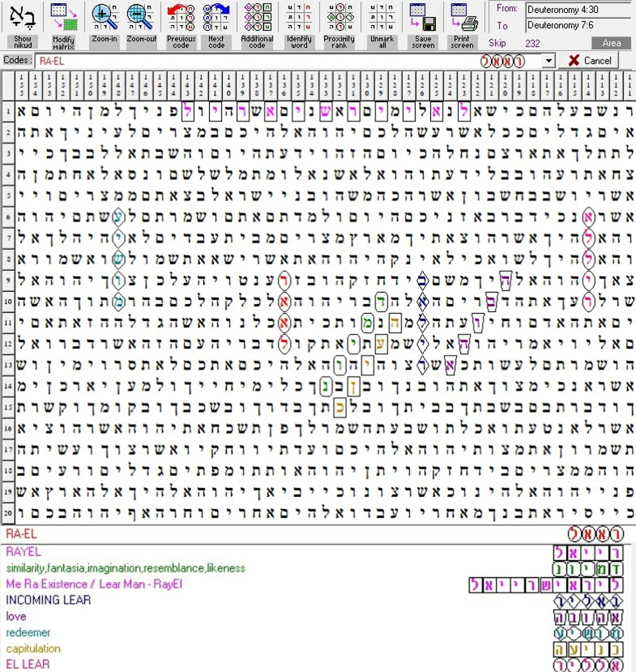
Task: Open the Modify matrix tool
Action: [63, 26]
